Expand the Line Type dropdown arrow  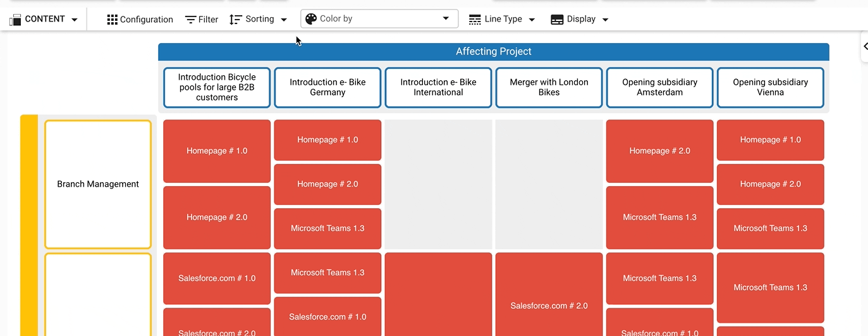tap(532, 20)
